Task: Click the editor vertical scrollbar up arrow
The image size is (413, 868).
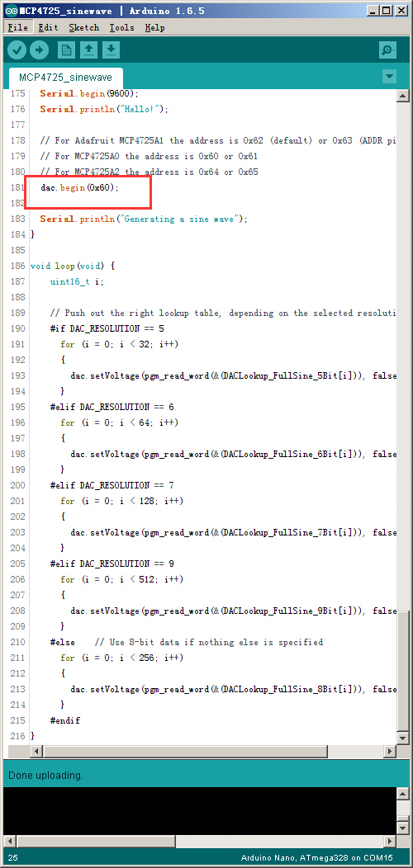Action: coord(403,95)
